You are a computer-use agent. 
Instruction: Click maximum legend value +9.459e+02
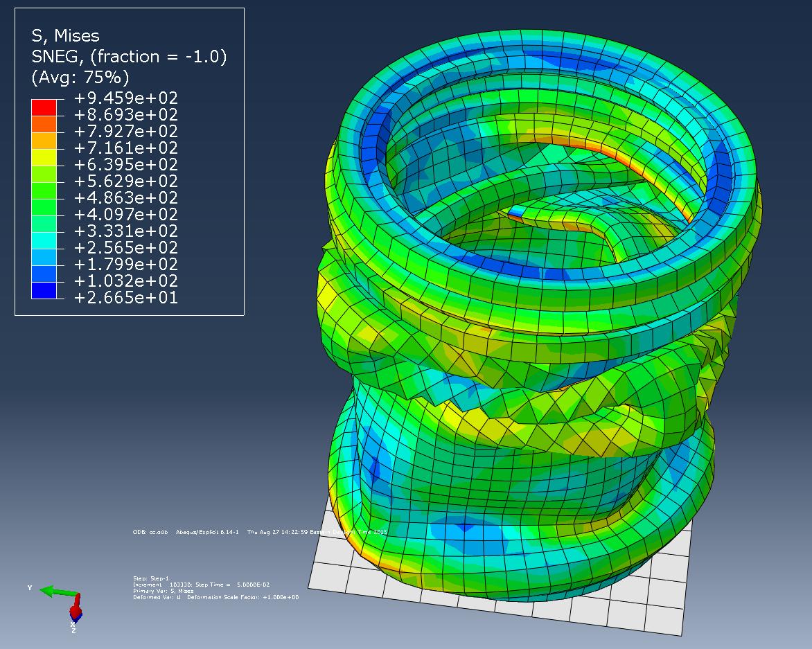126,98
